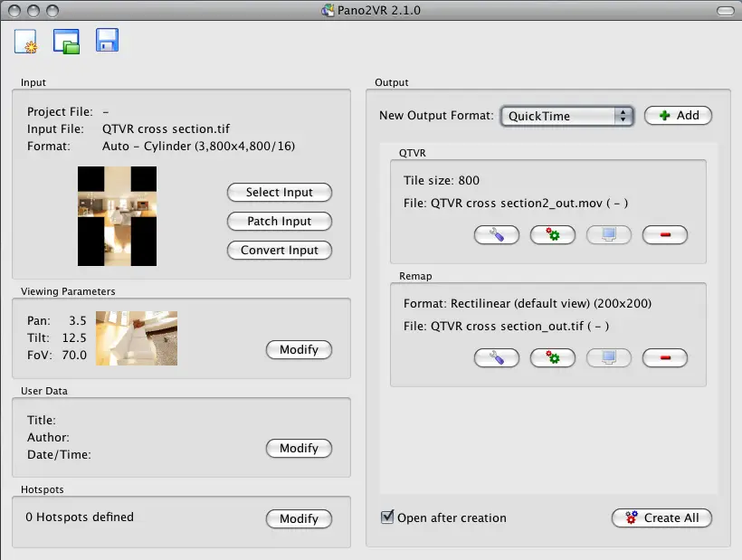Click the FoV value 70.0
Viewport: 742px width, 560px height.
point(74,355)
